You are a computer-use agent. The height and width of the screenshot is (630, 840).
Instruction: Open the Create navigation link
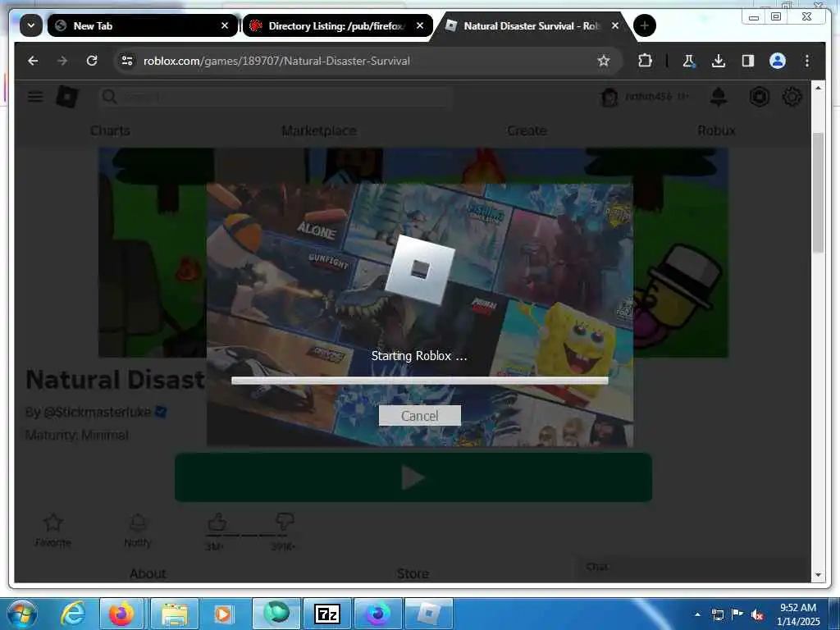[527, 130]
